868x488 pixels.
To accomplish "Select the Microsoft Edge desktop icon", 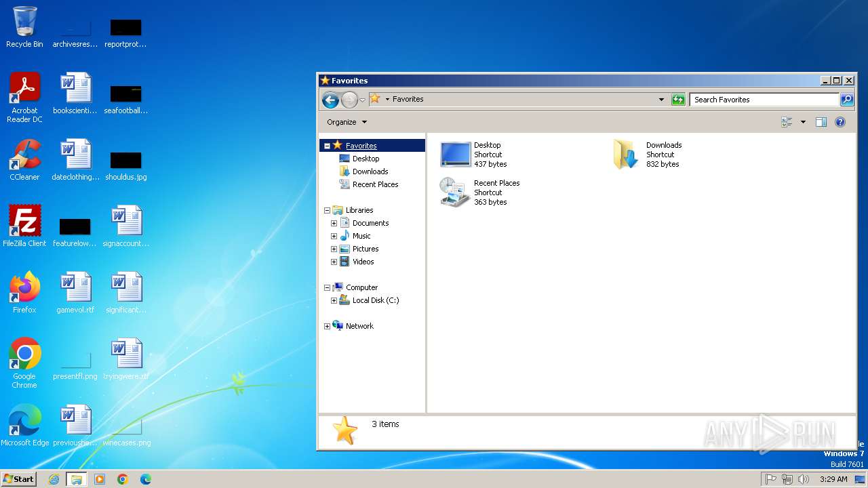I will click(24, 426).
